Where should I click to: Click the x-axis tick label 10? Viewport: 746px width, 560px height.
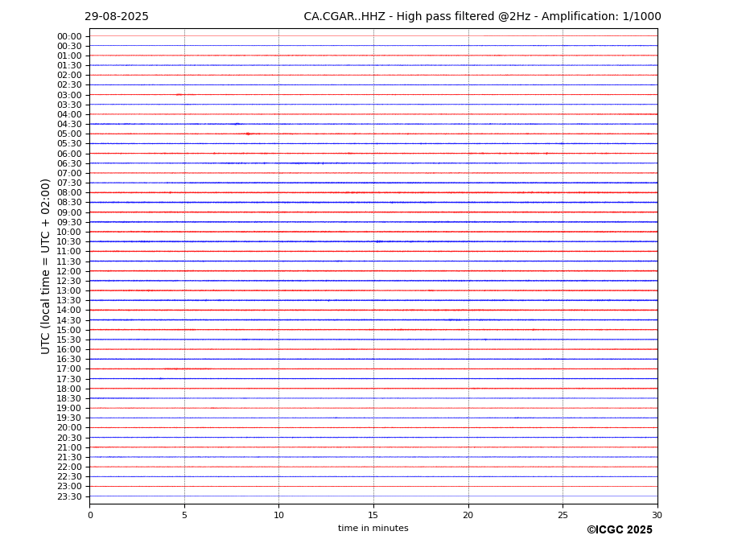tap(278, 515)
